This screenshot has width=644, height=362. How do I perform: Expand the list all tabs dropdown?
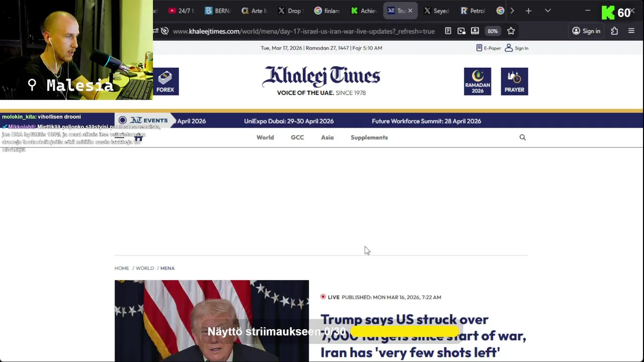point(548,11)
